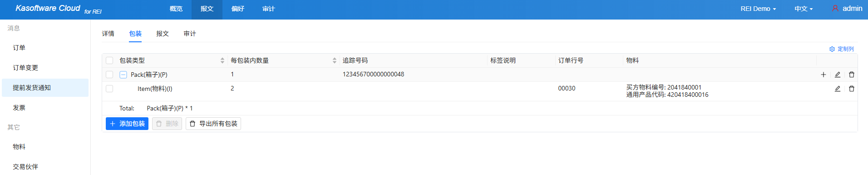Click tracking number 123456700000000048
The image size is (868, 175).
pos(373,75)
